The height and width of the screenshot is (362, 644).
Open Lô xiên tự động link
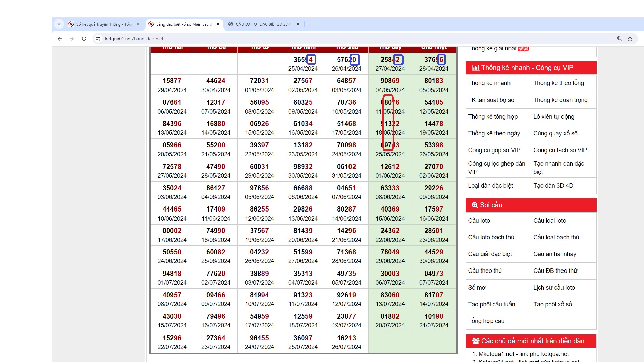click(553, 117)
